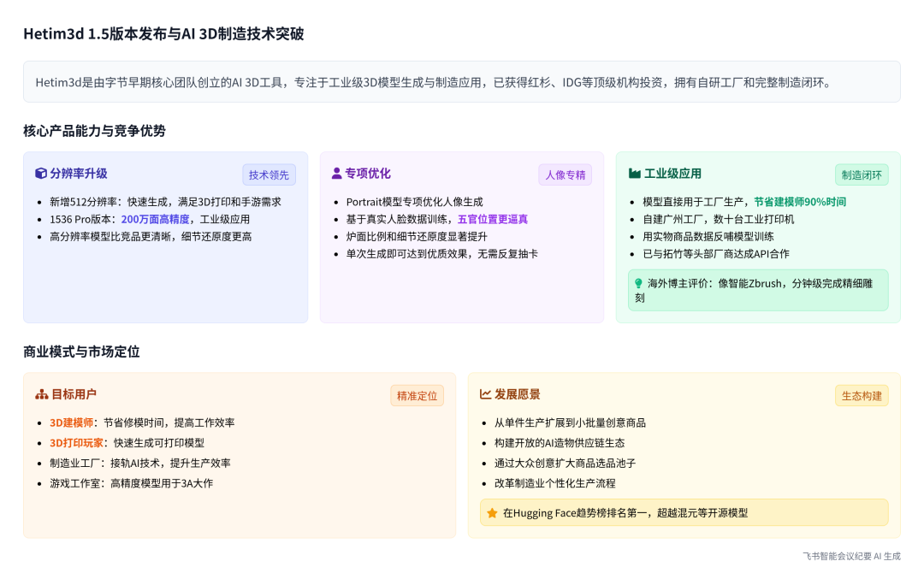924x573 pixels.
Task: Click the highlighted text 五官位置更逼真
Action: (x=493, y=219)
